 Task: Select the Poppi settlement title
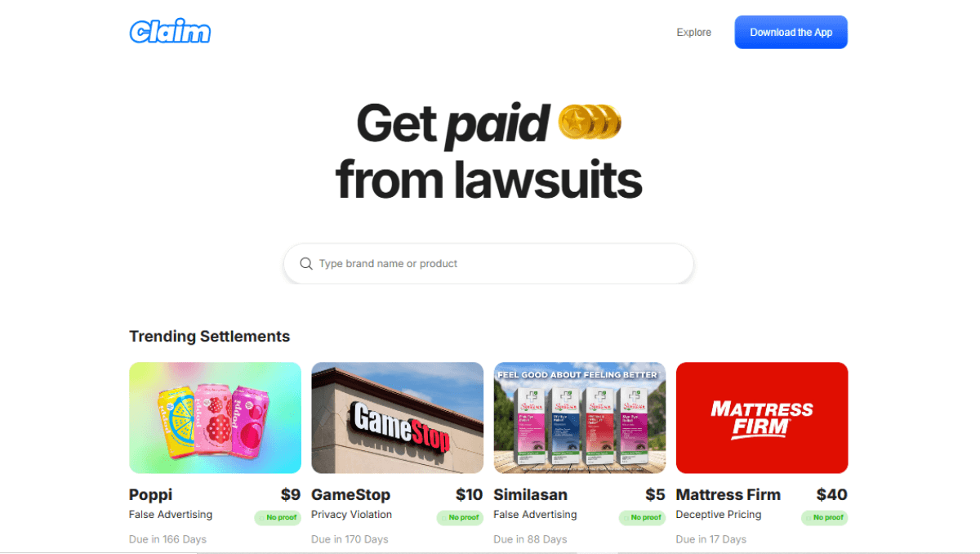click(151, 494)
